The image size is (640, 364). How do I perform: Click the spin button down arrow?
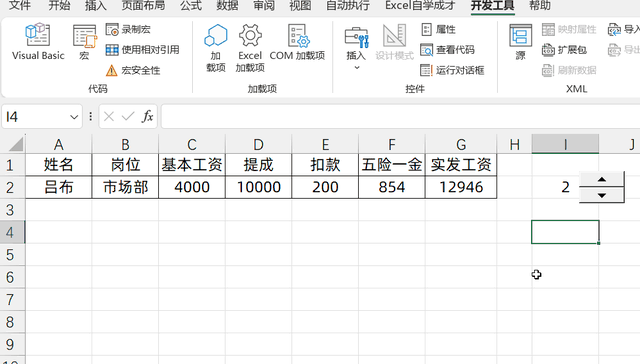tap(602, 195)
